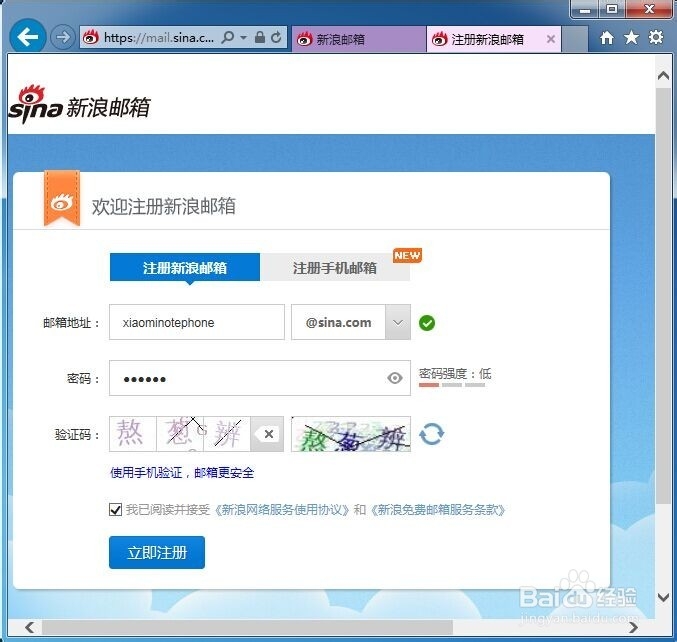Switch to 注册手机邮箱 registration tab
The height and width of the screenshot is (642, 677).
[x=335, y=268]
